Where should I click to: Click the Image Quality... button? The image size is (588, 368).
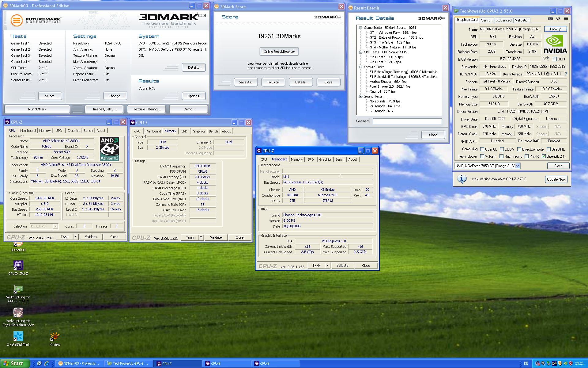coord(105,109)
